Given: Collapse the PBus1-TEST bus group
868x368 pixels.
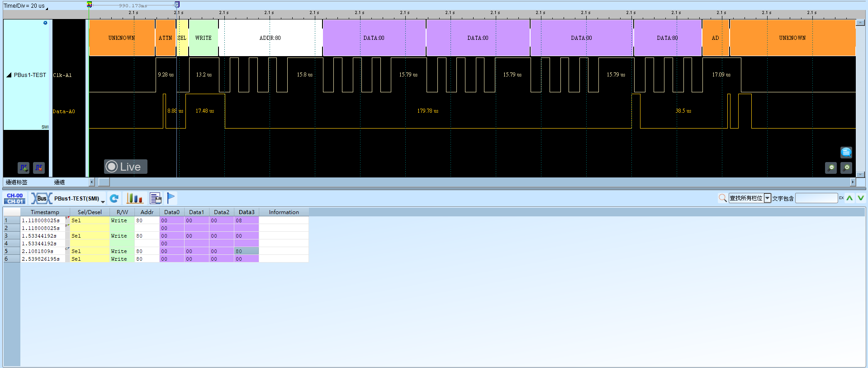Looking at the screenshot, I should coord(9,75).
